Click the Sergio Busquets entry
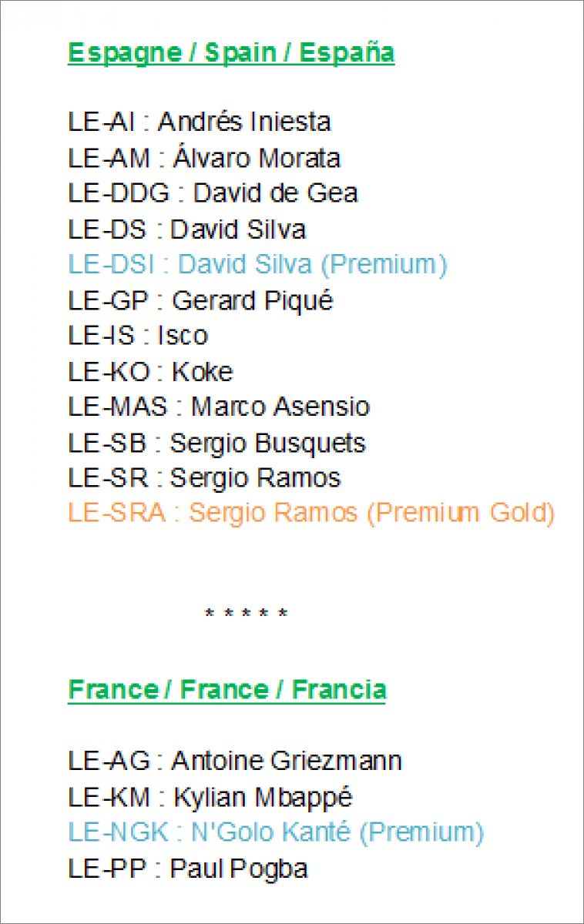Screen dimensions: 584x924 (x=216, y=443)
